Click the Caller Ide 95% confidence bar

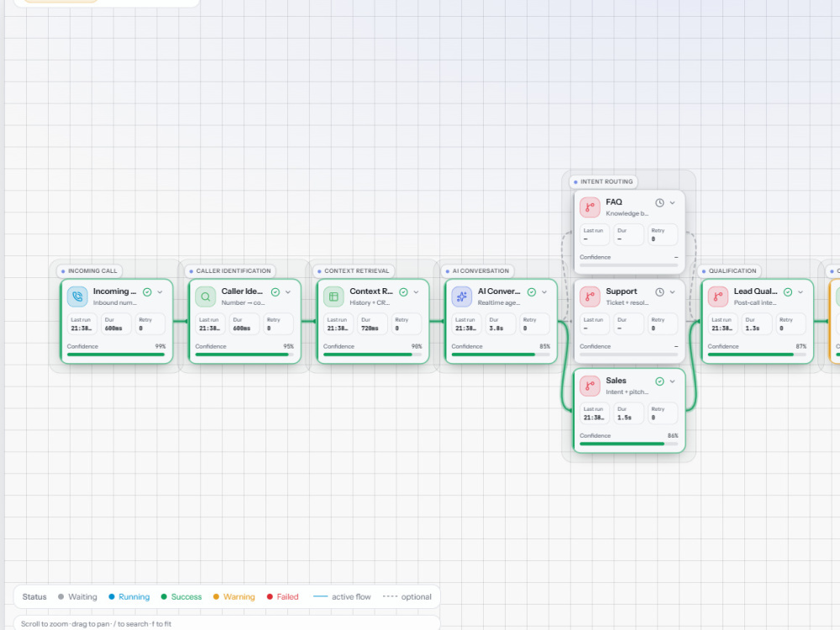click(x=244, y=354)
